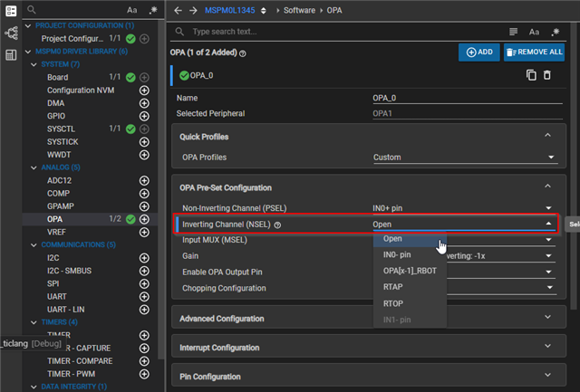The width and height of the screenshot is (580, 392).
Task: Expand the Interrupt Configuration section
Action: (547, 346)
